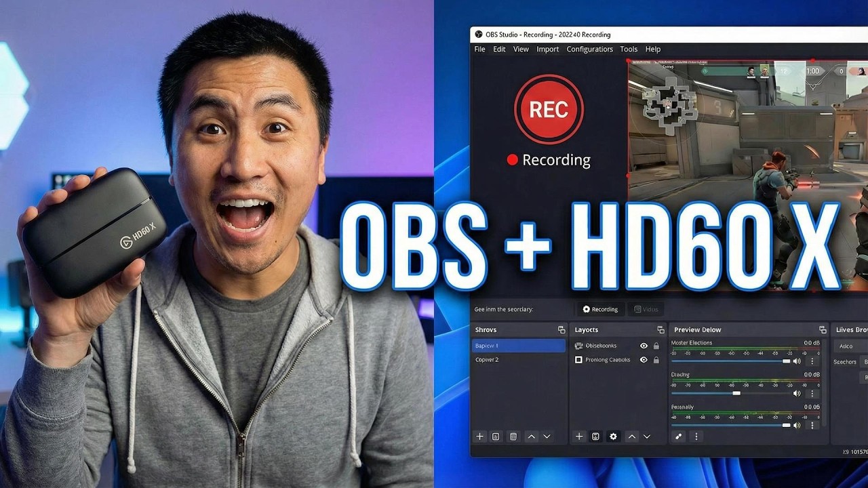Click the "Persnally" track label
The image size is (868, 488).
pyautogui.click(x=682, y=407)
